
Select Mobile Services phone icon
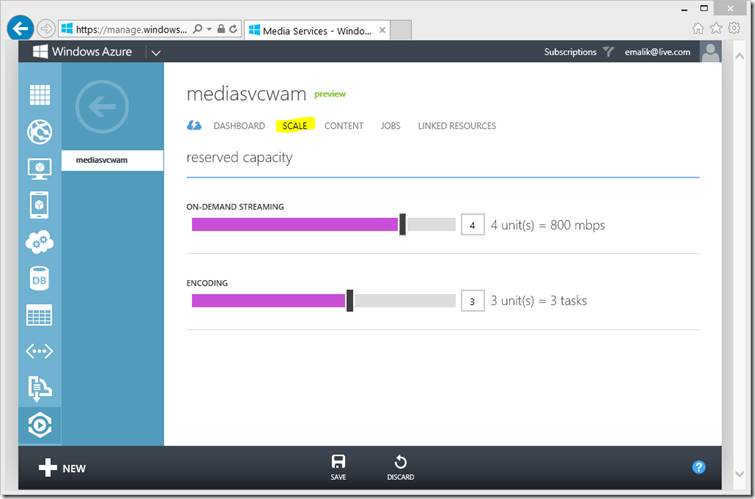[x=39, y=205]
